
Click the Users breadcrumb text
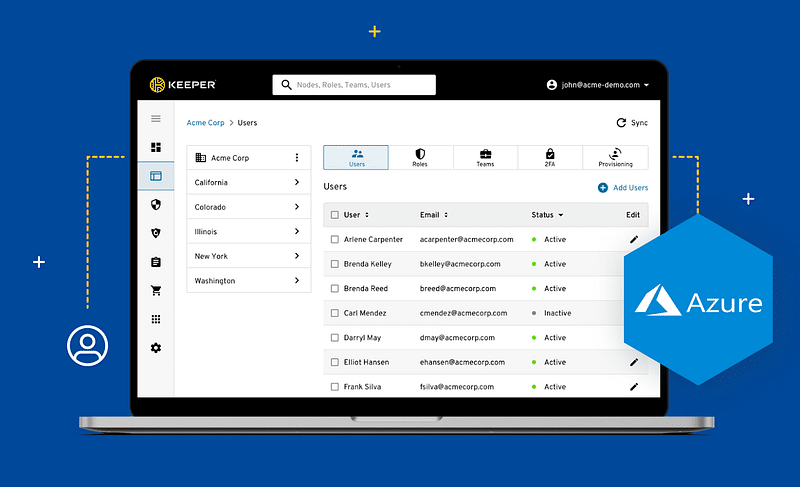[247, 123]
